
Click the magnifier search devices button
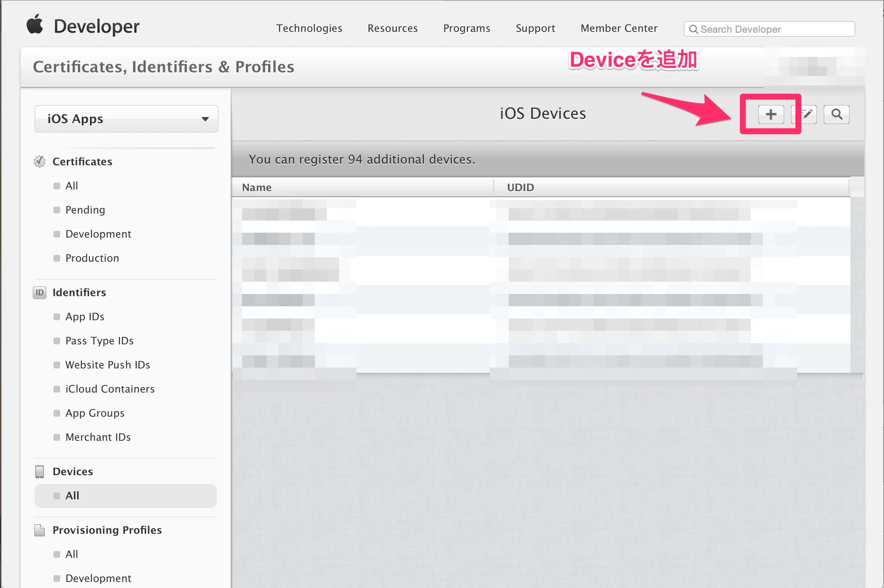coord(837,115)
